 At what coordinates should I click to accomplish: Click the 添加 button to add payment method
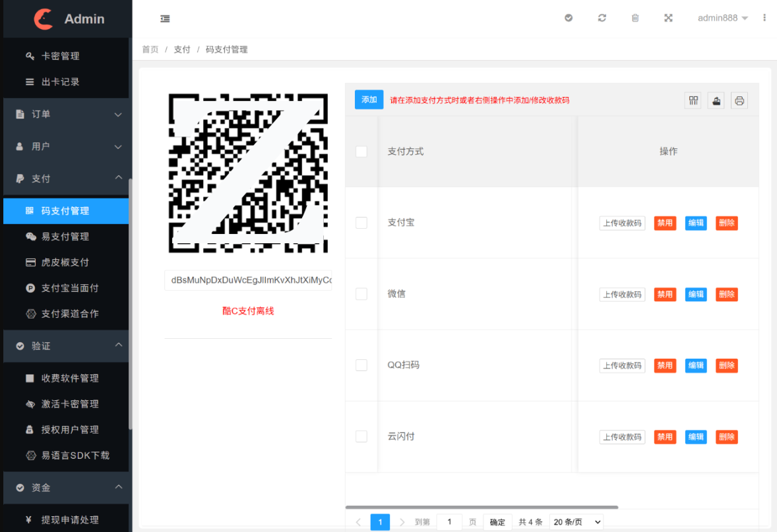point(369,100)
